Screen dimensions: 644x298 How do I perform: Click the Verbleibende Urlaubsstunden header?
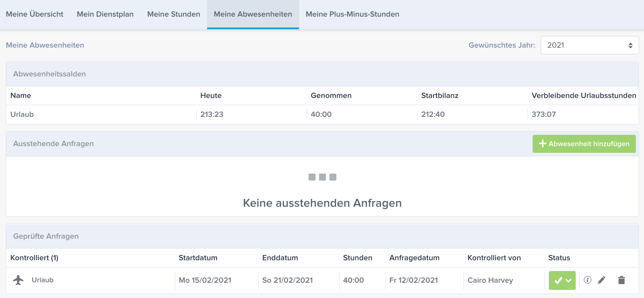coord(584,96)
